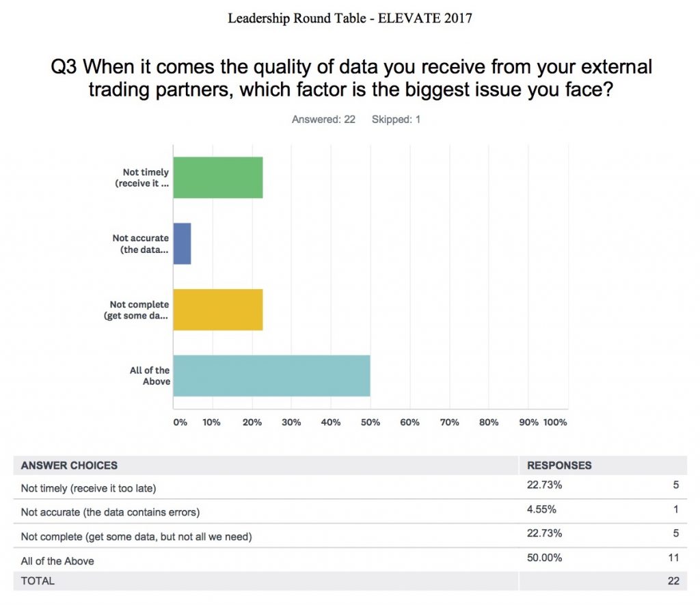The image size is (700, 605).
Task: Select the All of the Above table row
Action: pos(350,560)
